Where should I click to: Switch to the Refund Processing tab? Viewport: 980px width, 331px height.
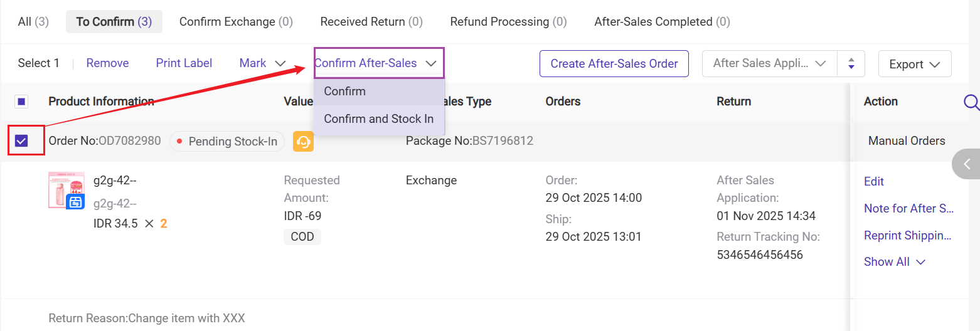(508, 22)
